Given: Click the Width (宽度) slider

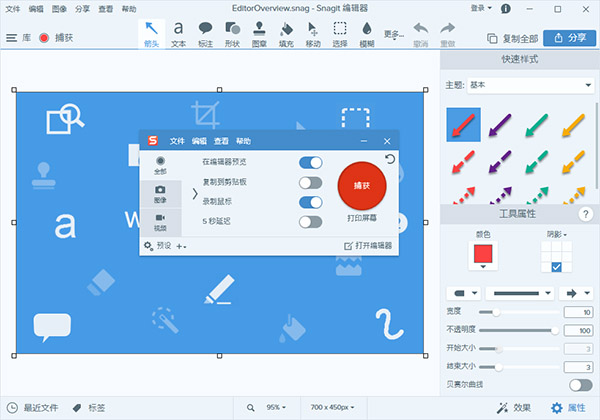Looking at the screenshot, I should 519,313.
